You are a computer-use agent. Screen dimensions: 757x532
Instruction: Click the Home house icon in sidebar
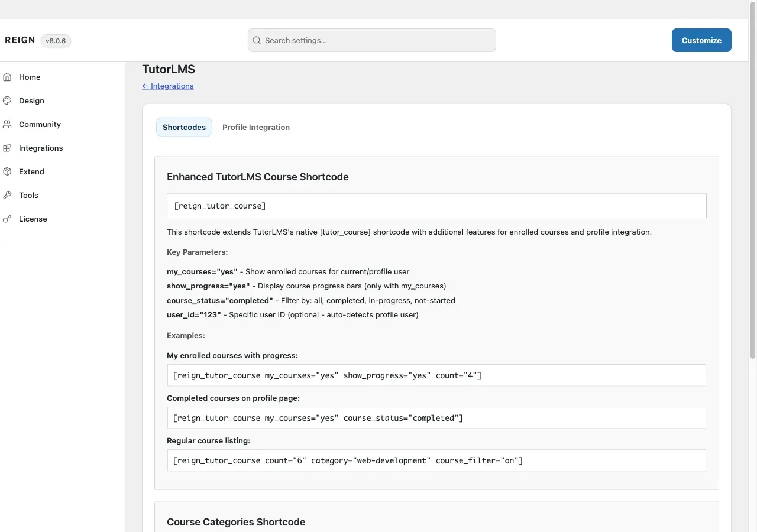(x=7, y=77)
